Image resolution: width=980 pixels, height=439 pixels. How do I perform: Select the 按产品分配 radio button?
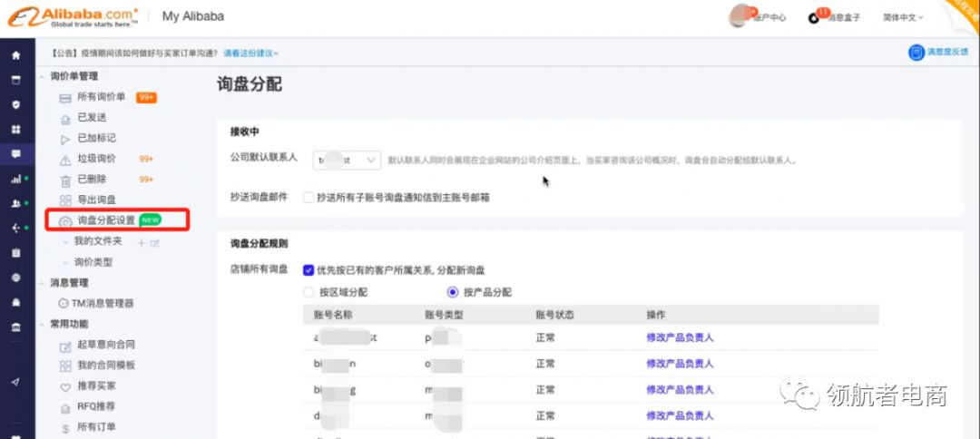click(x=453, y=292)
